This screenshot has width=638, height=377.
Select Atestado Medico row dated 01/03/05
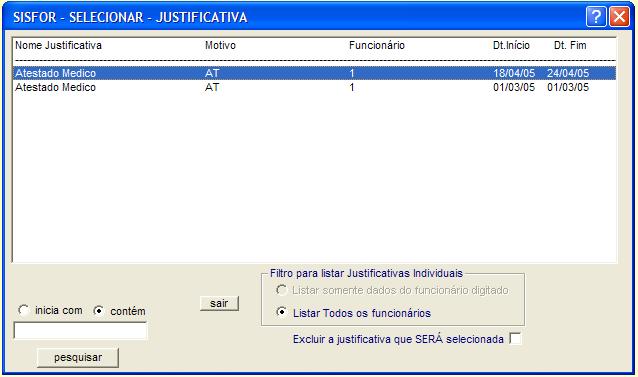pos(314,87)
